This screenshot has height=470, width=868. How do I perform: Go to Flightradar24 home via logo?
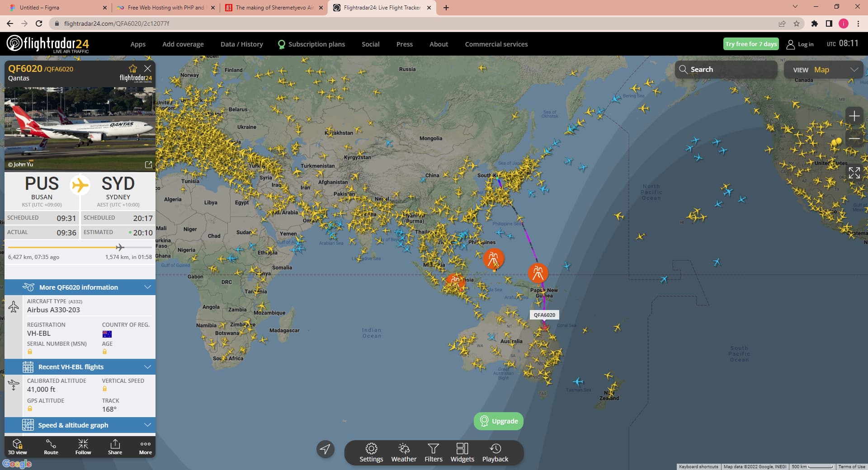(48, 44)
